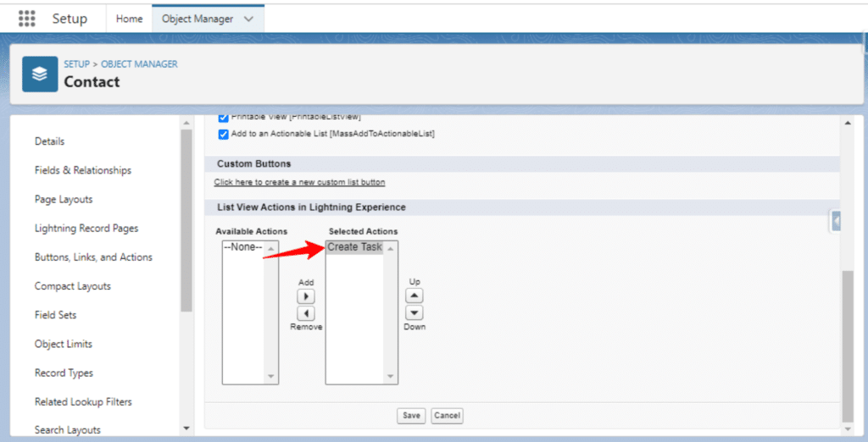Open Lightning Record Pages sidebar item
Screen dimensions: 868x442
(x=86, y=229)
